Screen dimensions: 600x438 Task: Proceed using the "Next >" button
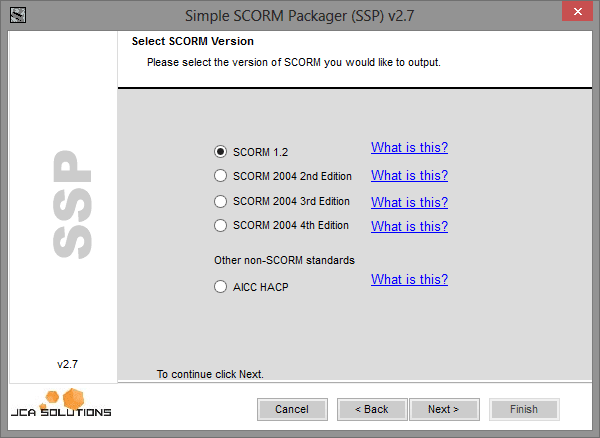[443, 409]
